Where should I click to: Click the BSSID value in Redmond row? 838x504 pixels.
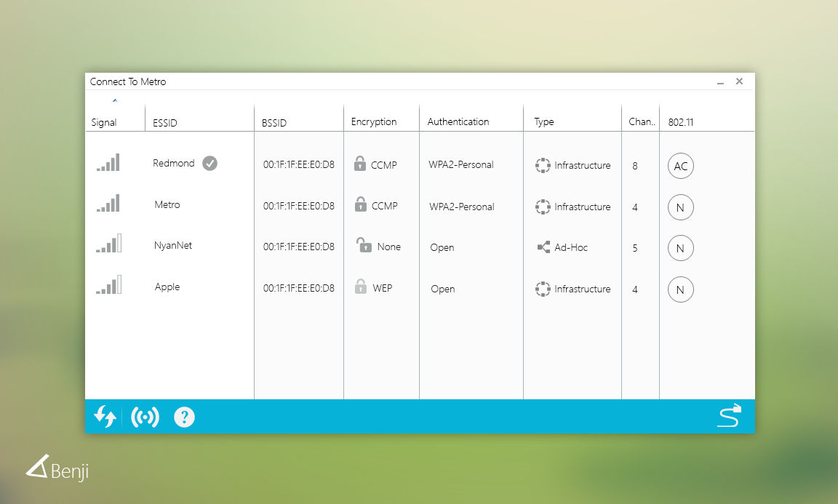(299, 164)
